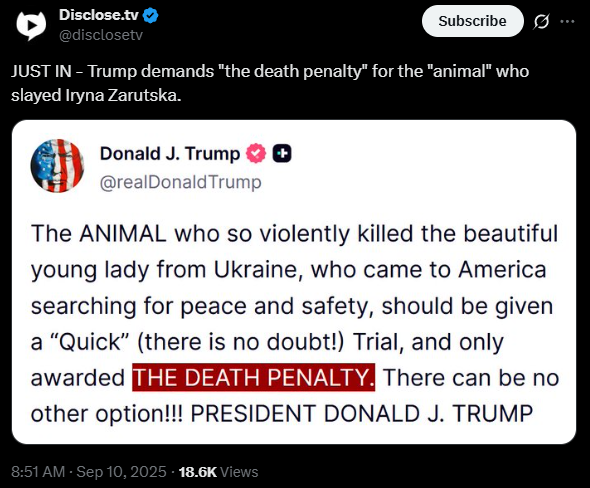The height and width of the screenshot is (488, 590).
Task: Open the @realDonaldTrump handle
Action: [181, 182]
